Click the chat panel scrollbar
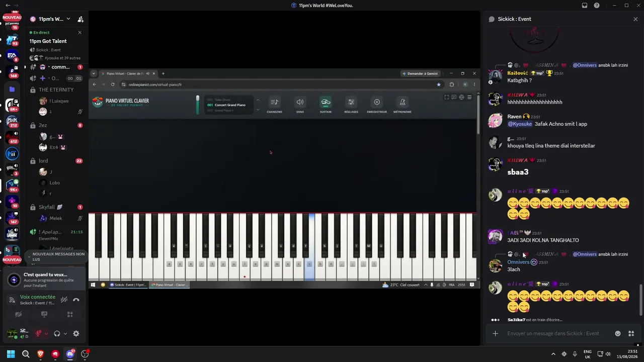 (x=640, y=300)
